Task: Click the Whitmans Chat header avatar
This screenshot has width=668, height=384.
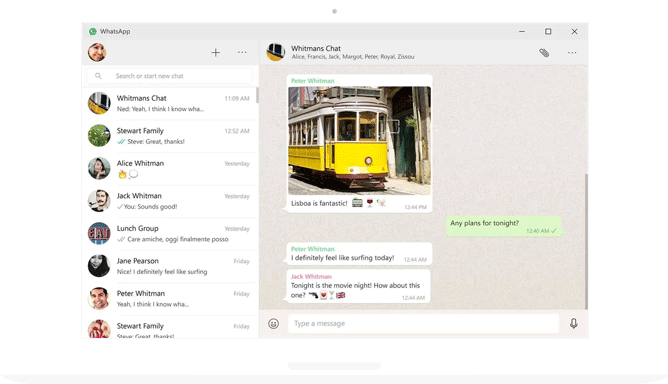Action: click(276, 52)
